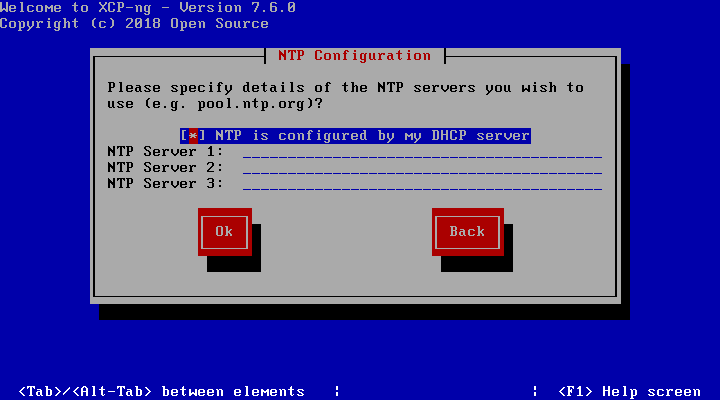Click the "NTP Server 2:" label
The image size is (720, 400).
(x=165, y=168)
